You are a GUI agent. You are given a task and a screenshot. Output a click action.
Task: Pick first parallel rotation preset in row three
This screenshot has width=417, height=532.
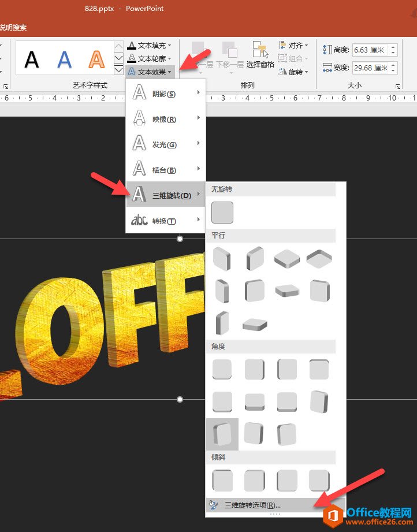(x=222, y=323)
